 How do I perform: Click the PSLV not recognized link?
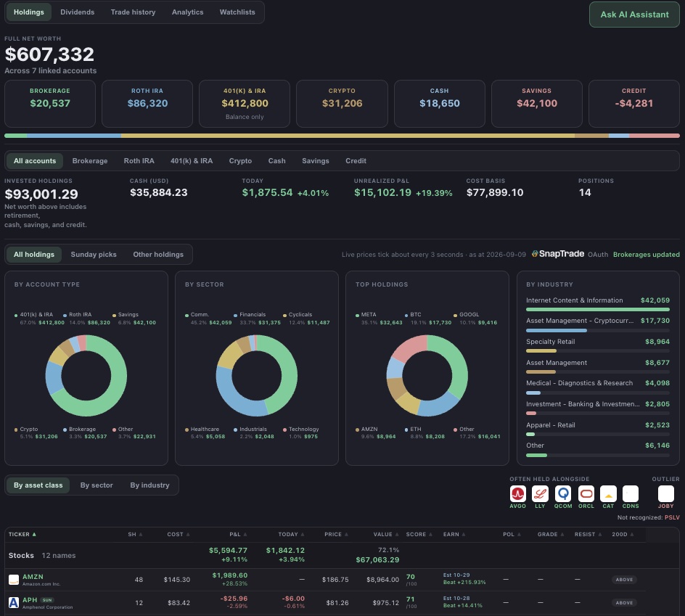coord(672,517)
